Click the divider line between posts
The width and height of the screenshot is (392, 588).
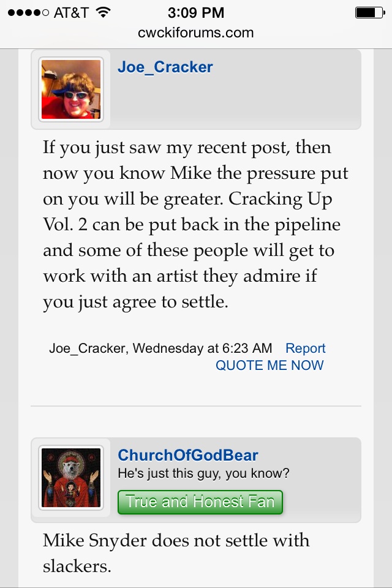tap(196, 405)
